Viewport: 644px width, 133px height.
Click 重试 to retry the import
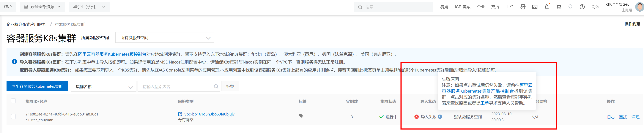click(623, 117)
